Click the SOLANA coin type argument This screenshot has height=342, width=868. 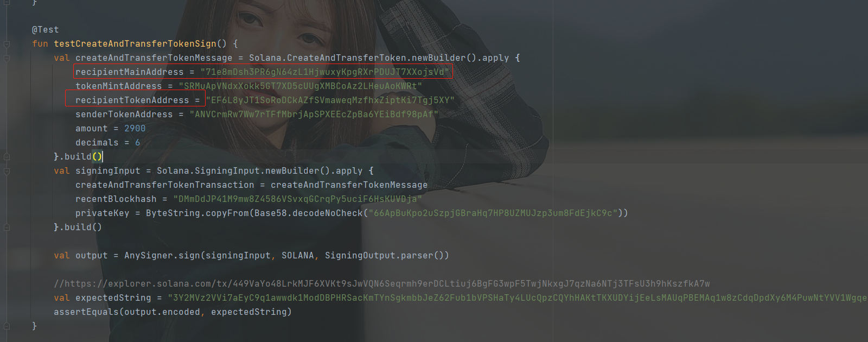(x=298, y=256)
